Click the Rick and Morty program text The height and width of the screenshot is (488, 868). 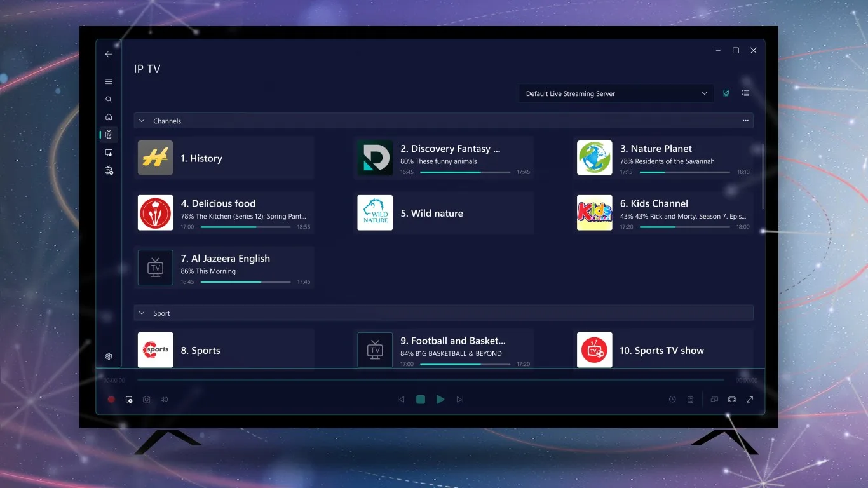(683, 216)
